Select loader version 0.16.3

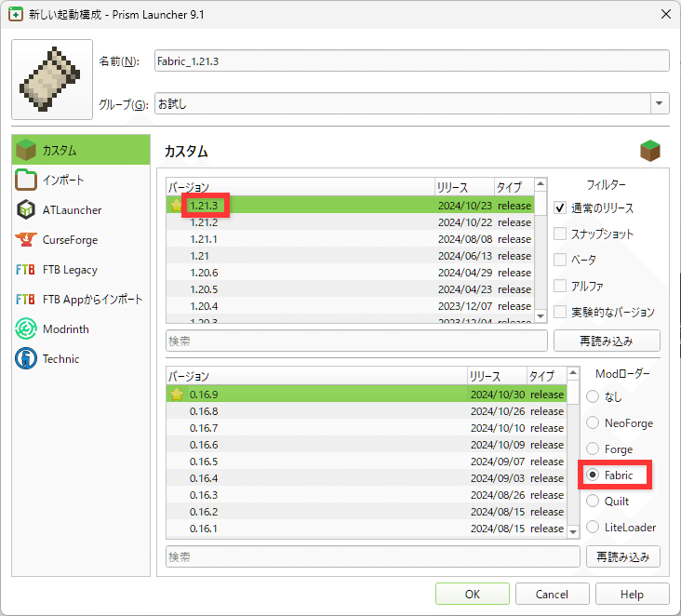tap(367, 495)
